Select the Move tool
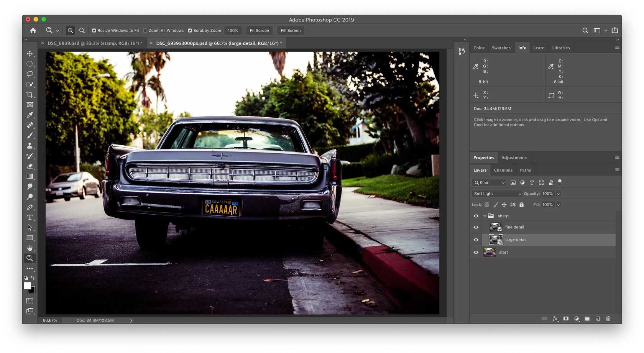The width and height of the screenshot is (644, 353). (30, 54)
